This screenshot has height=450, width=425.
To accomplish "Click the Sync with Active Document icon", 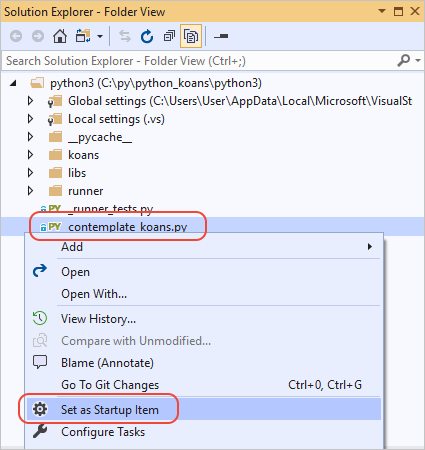I will (125, 36).
